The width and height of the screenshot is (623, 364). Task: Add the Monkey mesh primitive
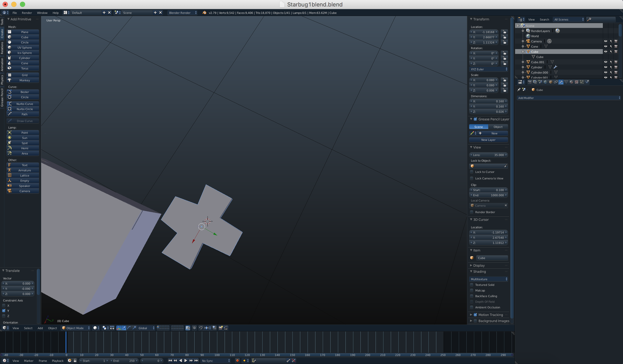pos(23,80)
